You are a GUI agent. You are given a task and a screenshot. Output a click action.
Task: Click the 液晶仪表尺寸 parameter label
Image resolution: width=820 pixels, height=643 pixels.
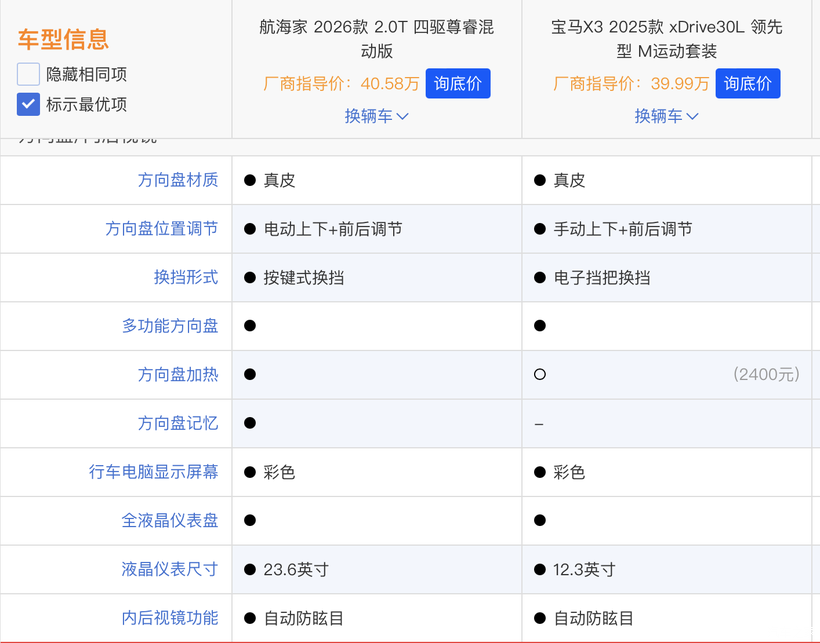coord(170,569)
